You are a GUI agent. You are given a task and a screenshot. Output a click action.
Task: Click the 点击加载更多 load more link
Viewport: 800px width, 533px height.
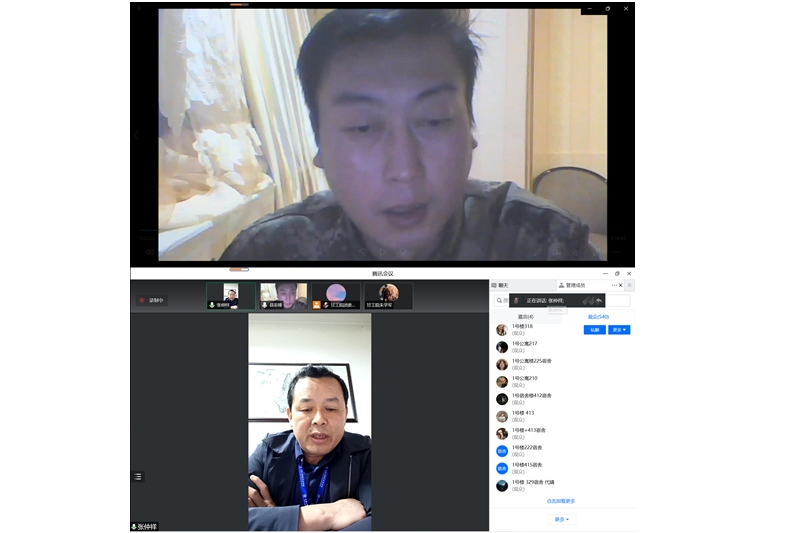560,500
